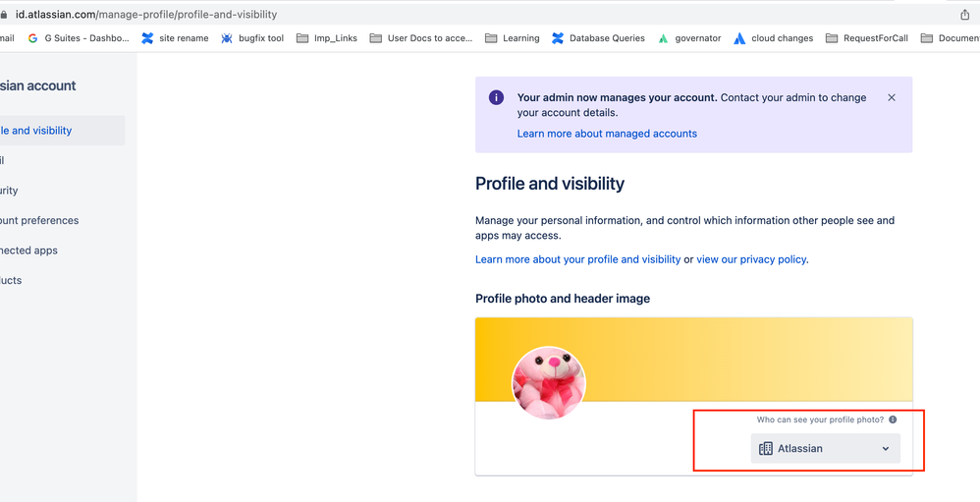
Task: Open view our privacy policy link
Action: (x=751, y=259)
